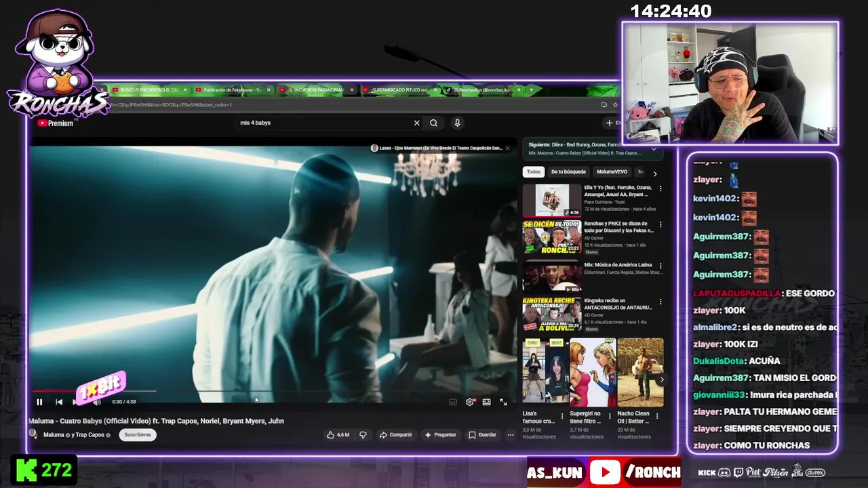Click the Preguntar button
This screenshot has width=868, height=488.
click(x=440, y=434)
